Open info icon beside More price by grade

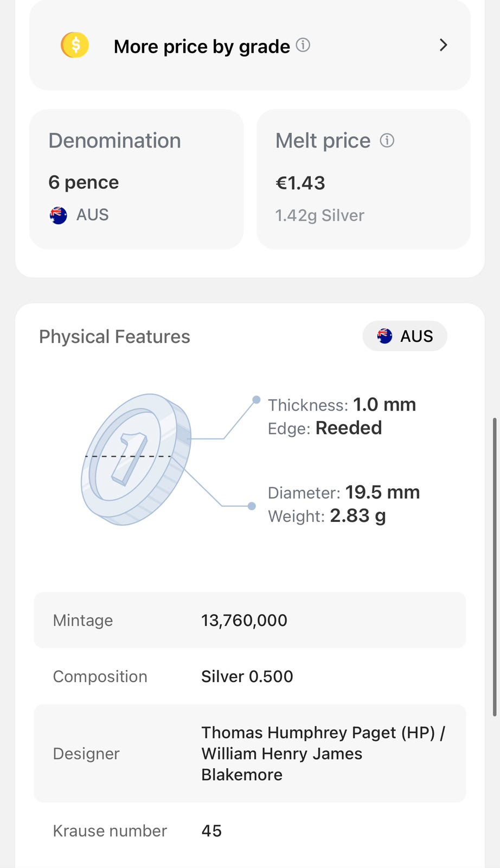point(303,45)
